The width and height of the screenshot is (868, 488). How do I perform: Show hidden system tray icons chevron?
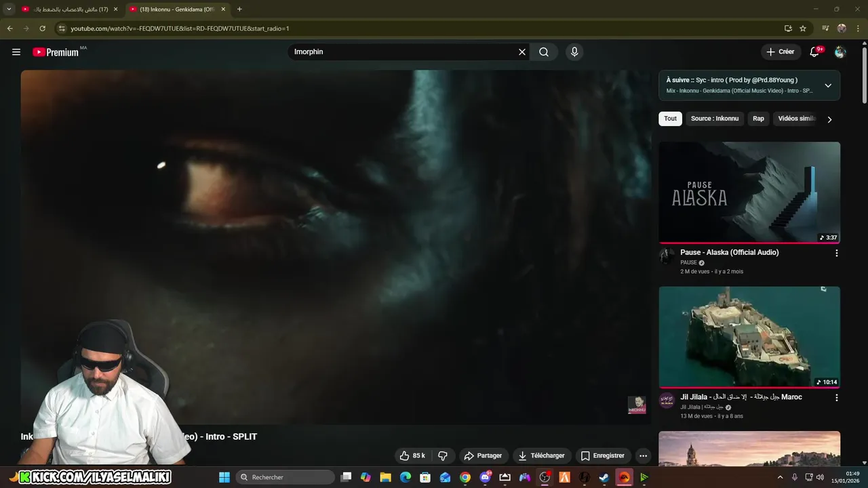point(780,477)
